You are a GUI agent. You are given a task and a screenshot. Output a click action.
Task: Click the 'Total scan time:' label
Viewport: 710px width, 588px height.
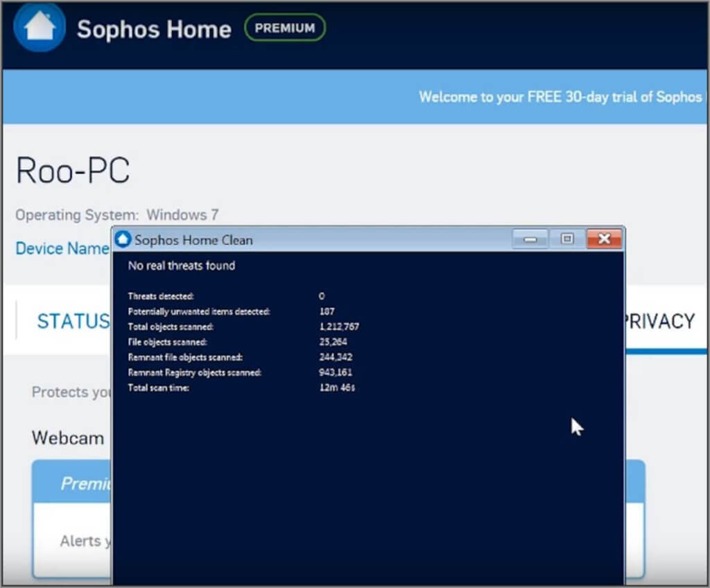159,388
